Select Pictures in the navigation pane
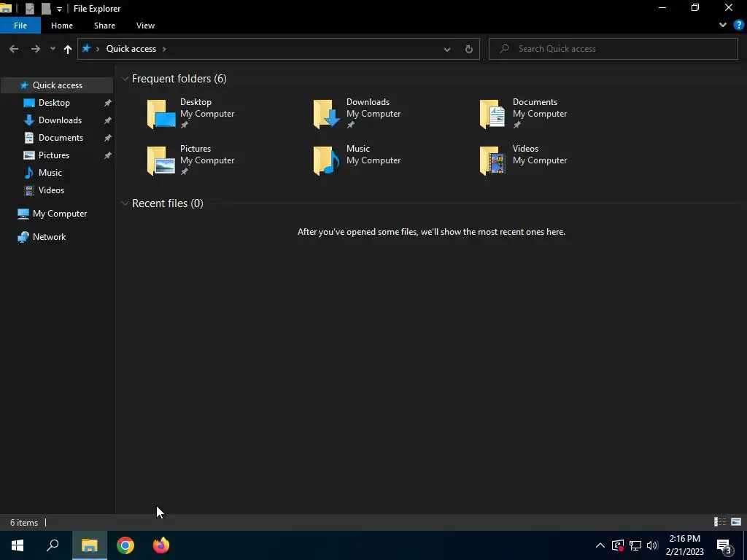 (53, 155)
